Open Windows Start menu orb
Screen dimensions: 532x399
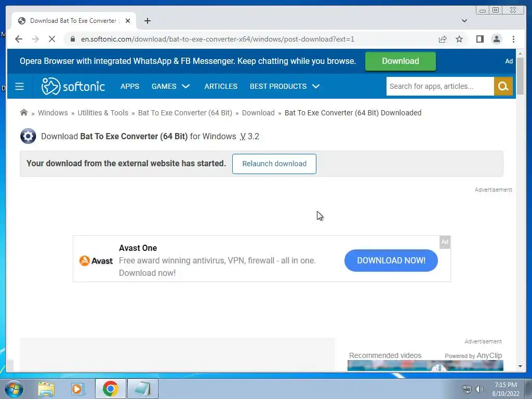tap(14, 389)
